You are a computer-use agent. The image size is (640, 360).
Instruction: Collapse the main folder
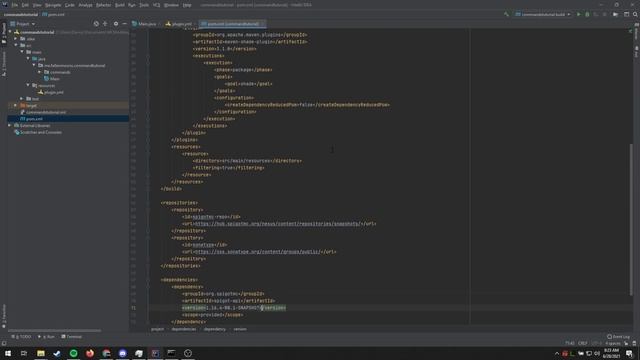(x=22, y=52)
